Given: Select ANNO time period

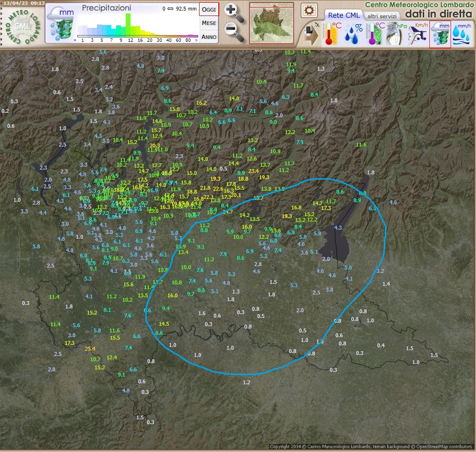Looking at the screenshot, I should click(x=209, y=37).
